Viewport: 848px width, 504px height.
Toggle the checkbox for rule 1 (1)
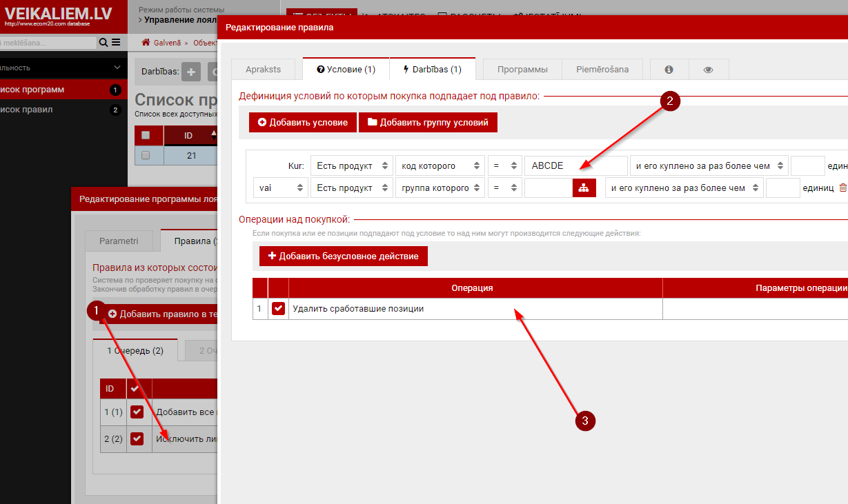(137, 412)
